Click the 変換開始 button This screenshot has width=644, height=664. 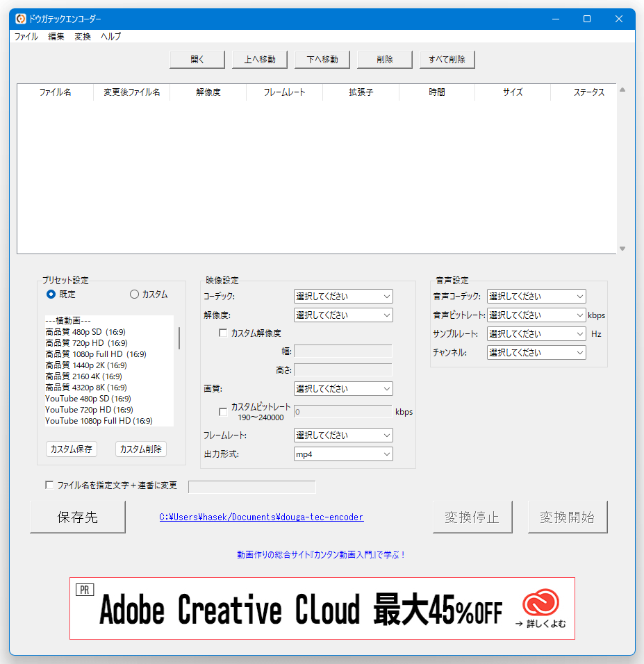coord(568,517)
